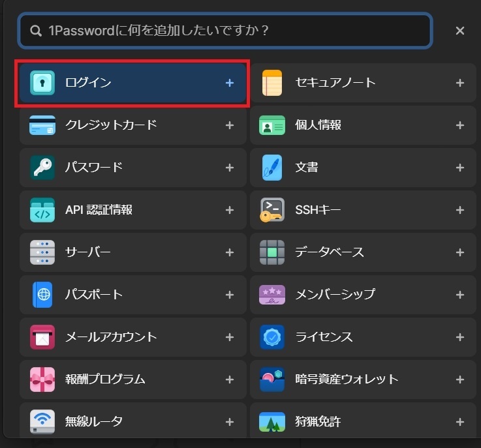
Task: Click the 狩猟免許 trees icon
Action: [272, 422]
